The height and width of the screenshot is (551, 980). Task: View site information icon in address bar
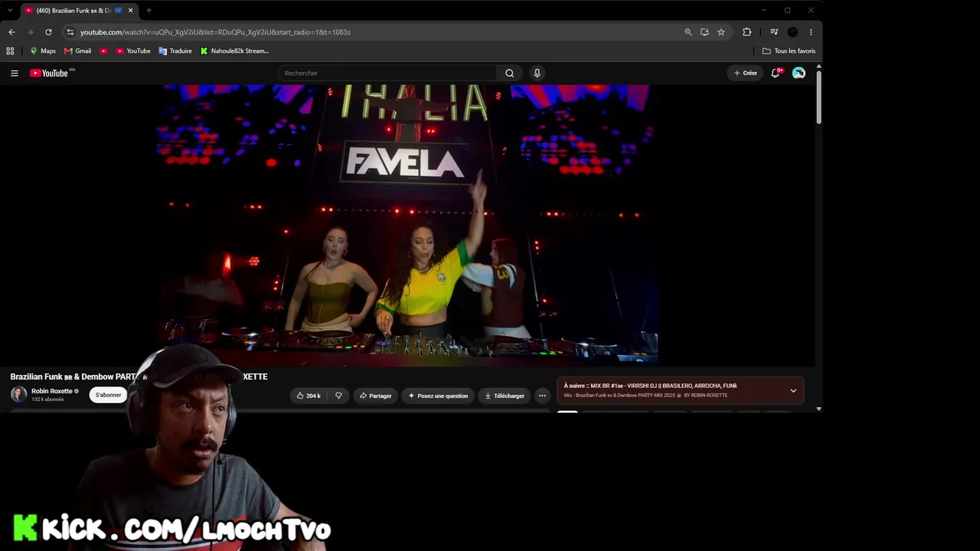pyautogui.click(x=70, y=32)
